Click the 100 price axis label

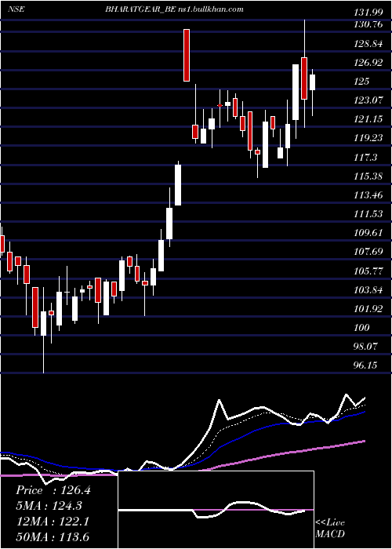[361, 328]
